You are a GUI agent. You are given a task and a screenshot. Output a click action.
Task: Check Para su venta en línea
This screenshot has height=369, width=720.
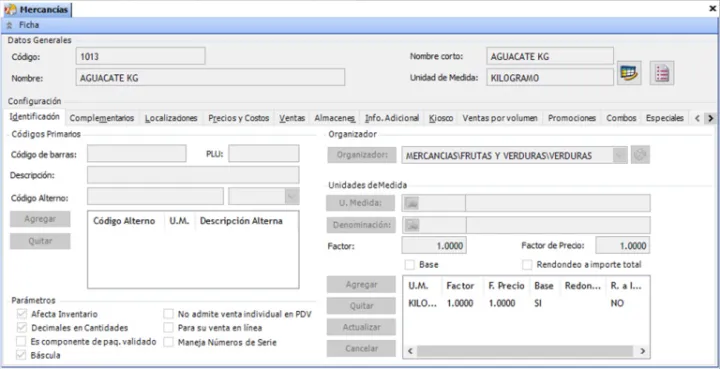point(169,328)
